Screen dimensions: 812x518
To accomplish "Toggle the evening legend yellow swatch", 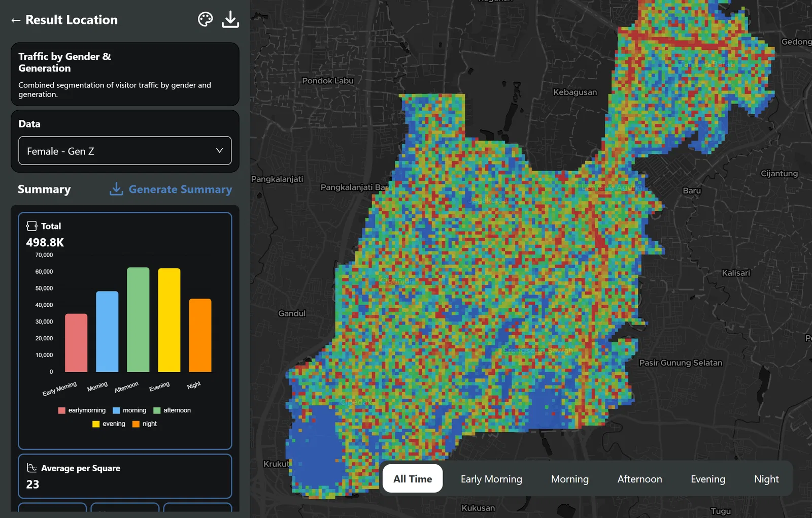I will click(96, 424).
